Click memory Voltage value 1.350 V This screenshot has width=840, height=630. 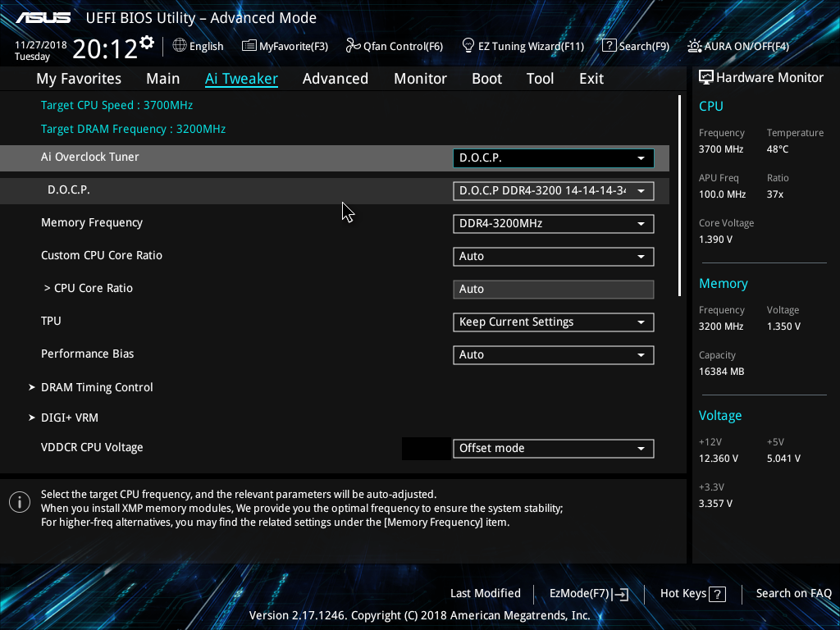click(x=783, y=326)
